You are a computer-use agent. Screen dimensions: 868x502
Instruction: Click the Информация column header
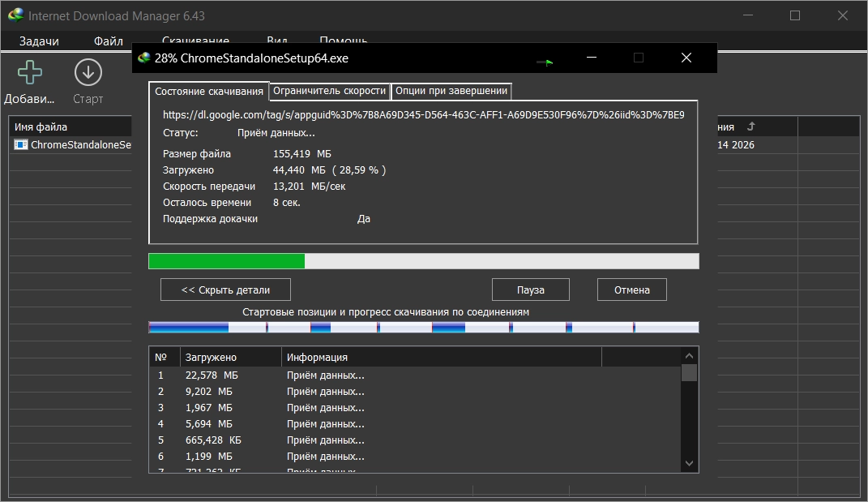click(x=442, y=358)
